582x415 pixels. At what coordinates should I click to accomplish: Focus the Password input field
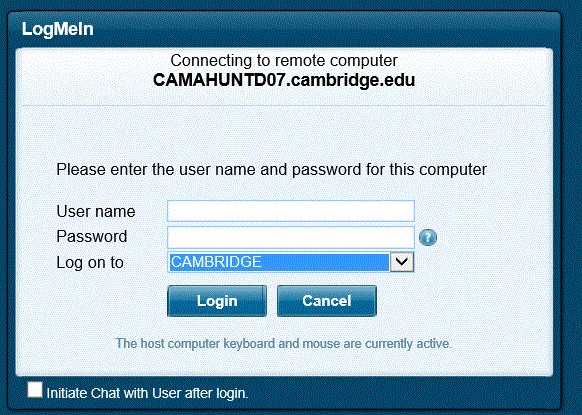pyautogui.click(x=291, y=237)
